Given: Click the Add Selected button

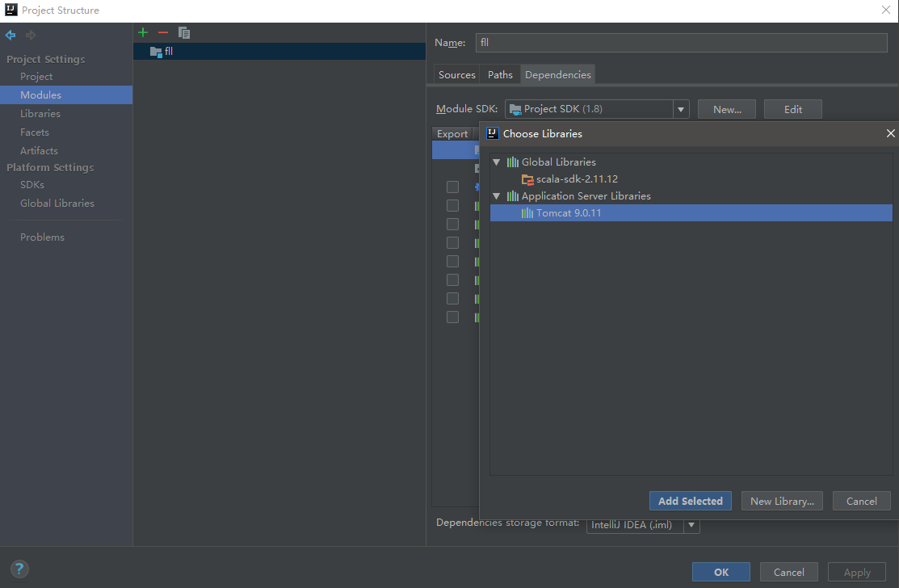Looking at the screenshot, I should tap(691, 501).
